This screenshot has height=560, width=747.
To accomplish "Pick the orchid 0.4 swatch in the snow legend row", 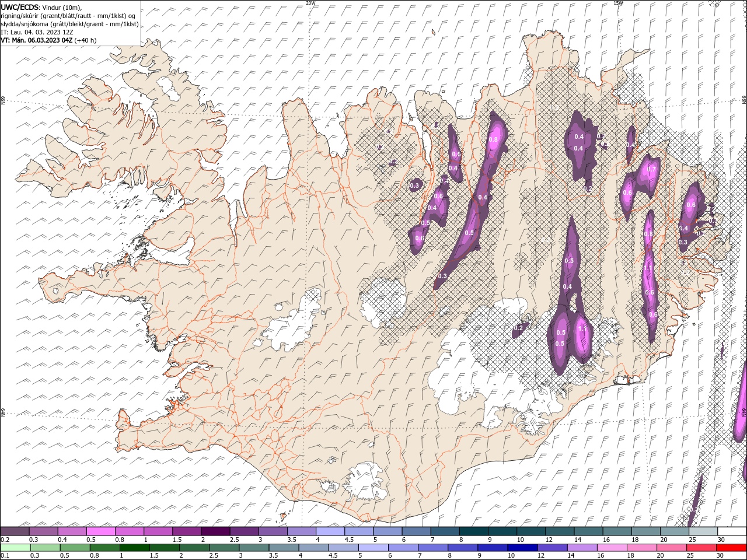I will pos(72,531).
